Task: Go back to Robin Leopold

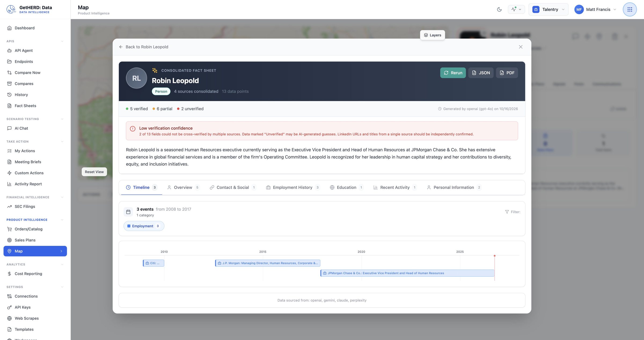Action: click(x=144, y=47)
